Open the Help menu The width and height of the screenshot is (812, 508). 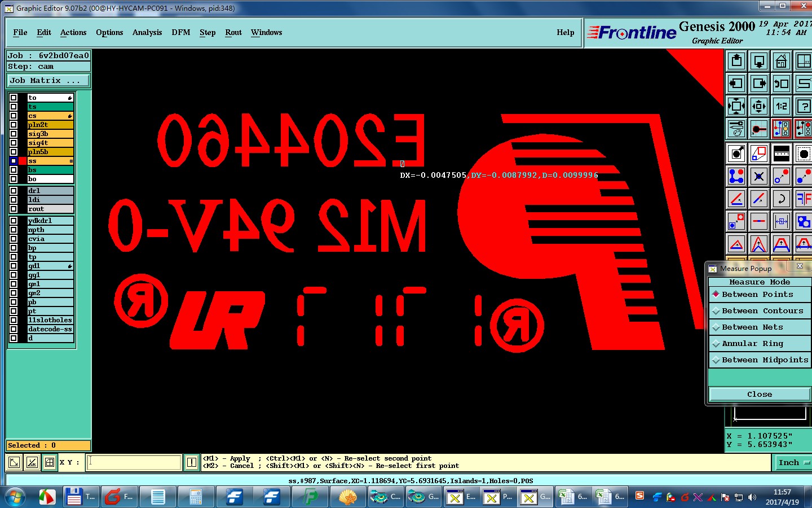pyautogui.click(x=566, y=33)
